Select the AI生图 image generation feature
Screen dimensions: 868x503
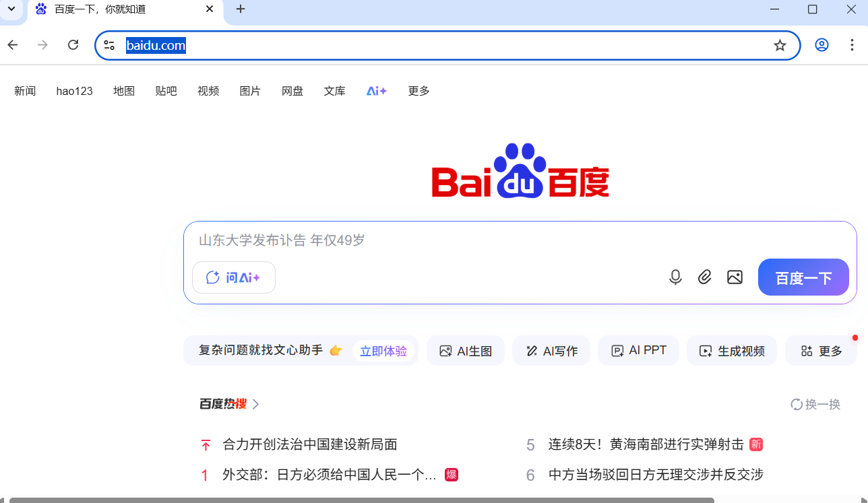[x=465, y=350]
